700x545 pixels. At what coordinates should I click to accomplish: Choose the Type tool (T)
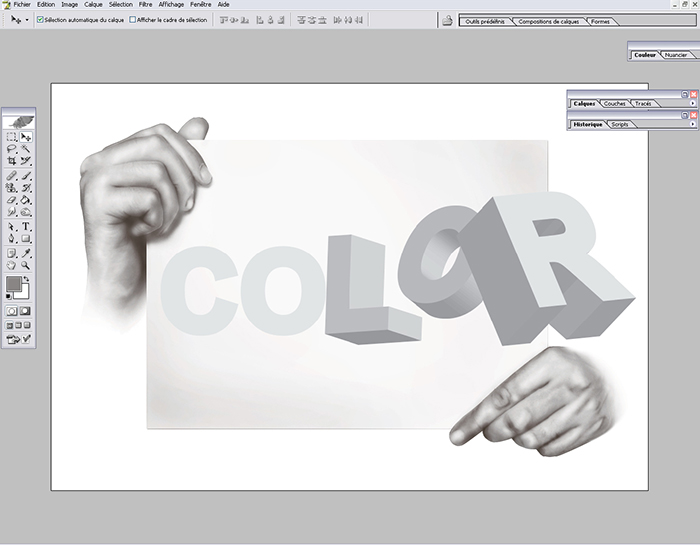[26, 227]
